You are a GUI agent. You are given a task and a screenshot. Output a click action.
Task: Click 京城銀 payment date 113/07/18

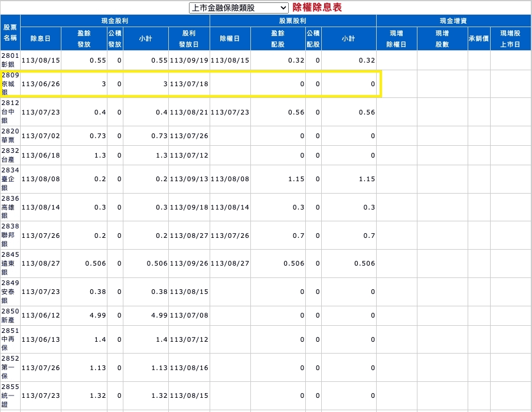click(x=189, y=84)
